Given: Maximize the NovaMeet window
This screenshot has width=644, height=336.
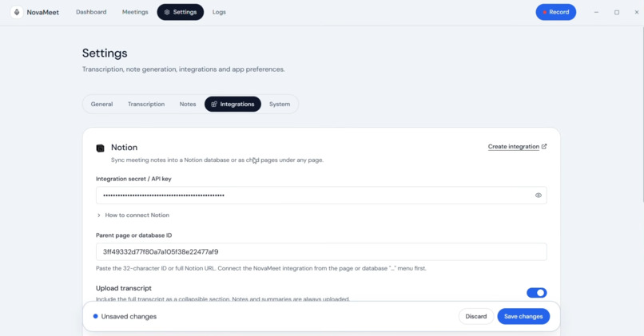Looking at the screenshot, I should [x=617, y=12].
